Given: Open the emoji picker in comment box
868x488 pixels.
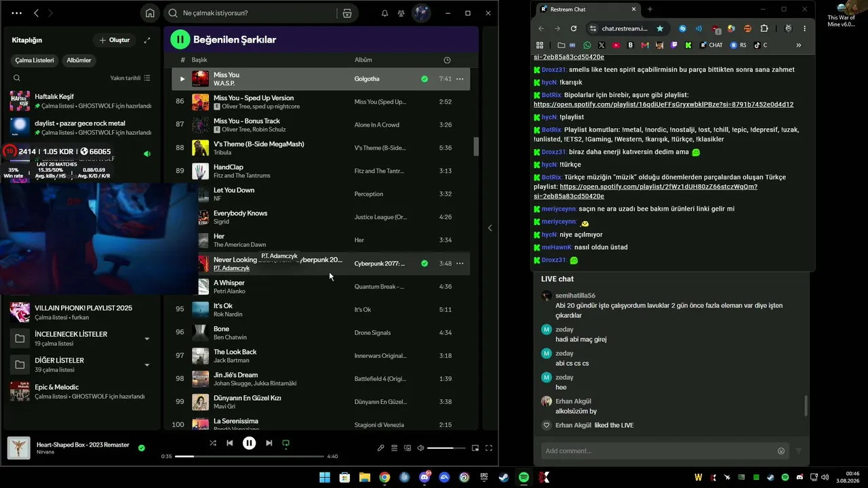Looking at the screenshot, I should [781, 451].
